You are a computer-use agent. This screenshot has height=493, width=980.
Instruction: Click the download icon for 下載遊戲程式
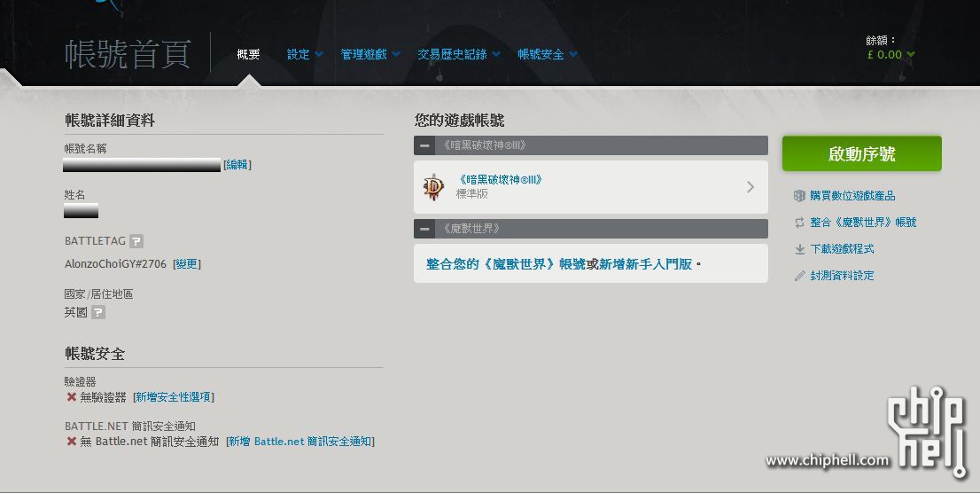point(799,249)
